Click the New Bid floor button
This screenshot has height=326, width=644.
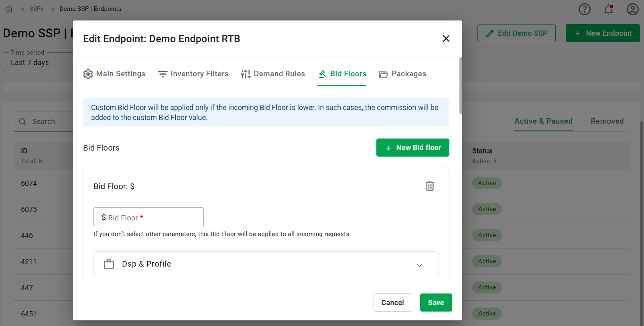(412, 148)
